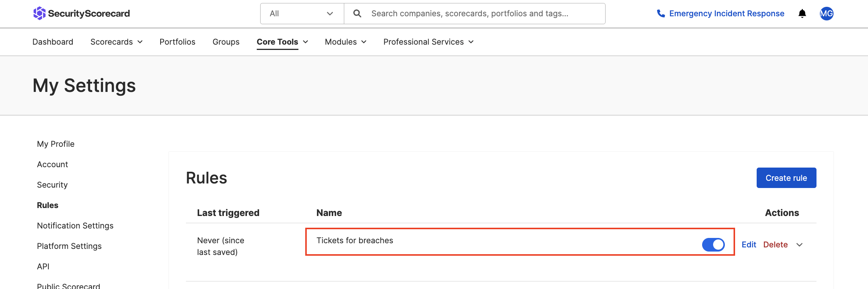
Task: Open the notifications bell
Action: [x=802, y=14]
